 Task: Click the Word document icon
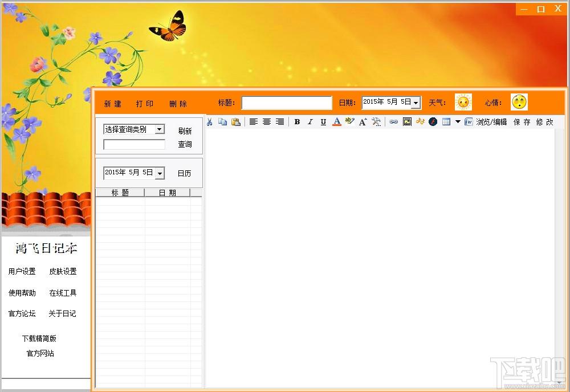pos(468,122)
